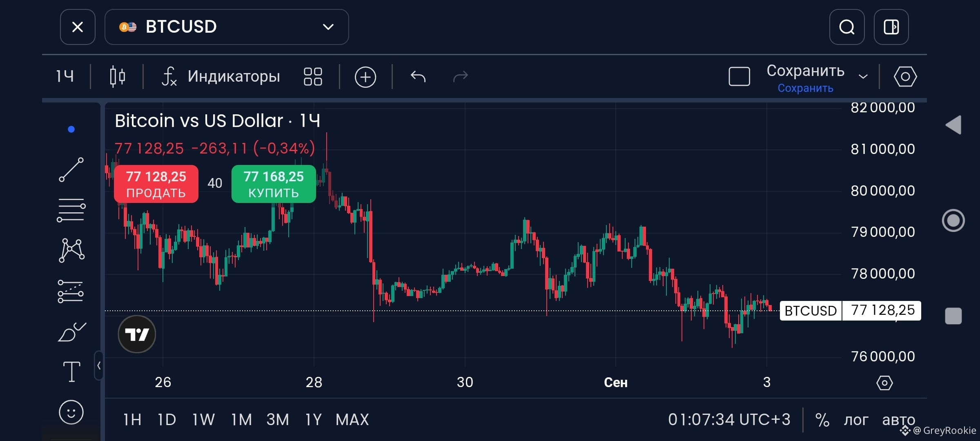Open the layout templates grid icon
Image resolution: width=980 pixels, height=441 pixels.
[x=313, y=76]
